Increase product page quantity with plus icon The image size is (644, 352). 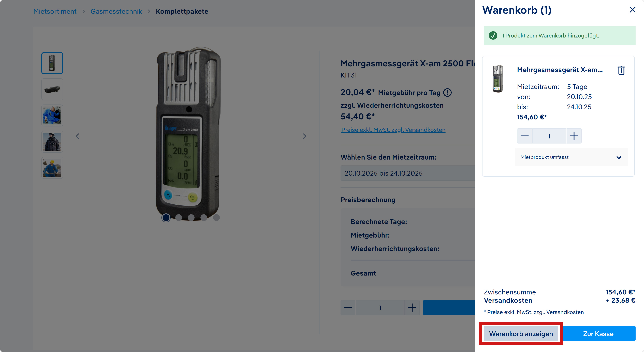click(x=412, y=308)
